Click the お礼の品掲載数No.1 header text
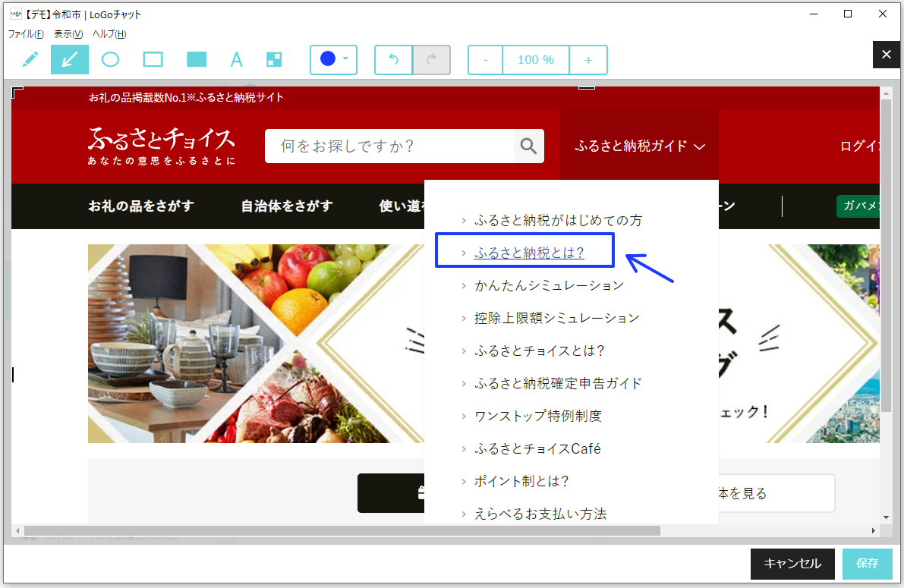Viewport: 904px width, 588px height. click(186, 97)
